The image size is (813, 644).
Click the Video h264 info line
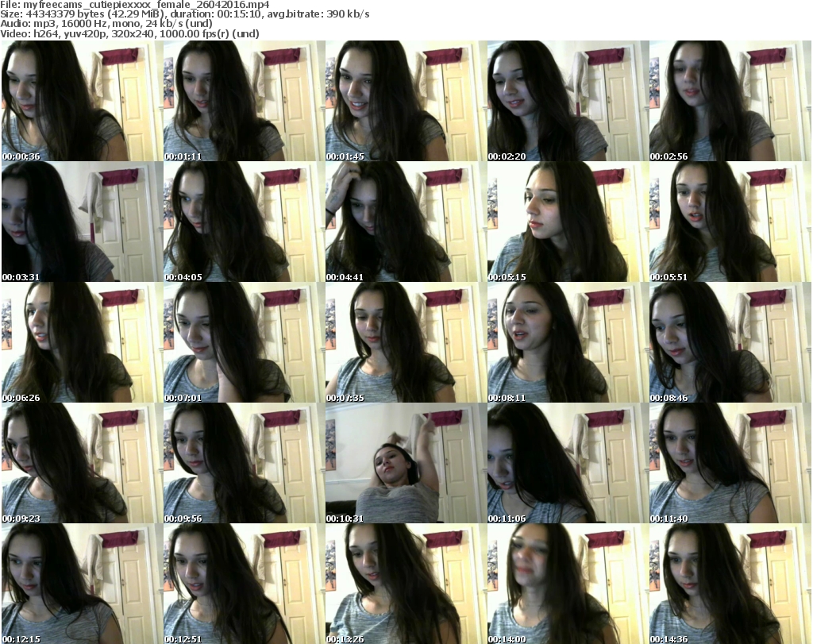(x=129, y=33)
